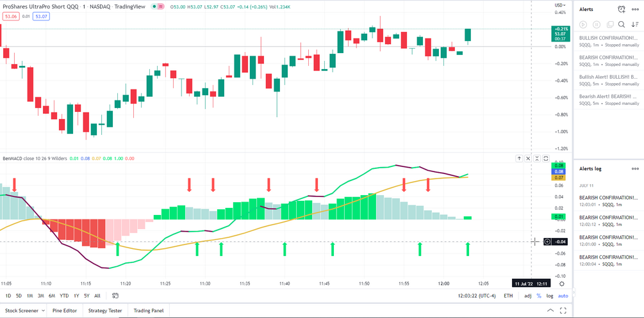Open the Strategy Tester tab

click(x=105, y=310)
